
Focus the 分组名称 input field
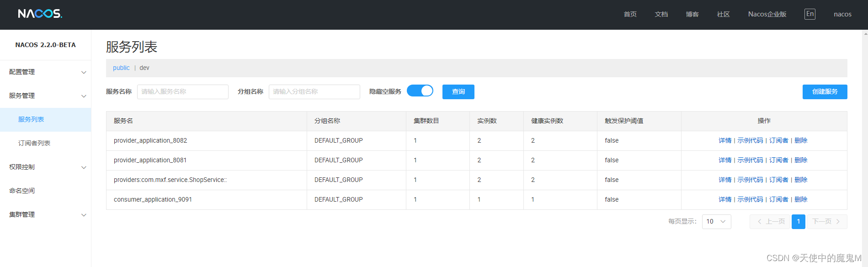tap(314, 92)
